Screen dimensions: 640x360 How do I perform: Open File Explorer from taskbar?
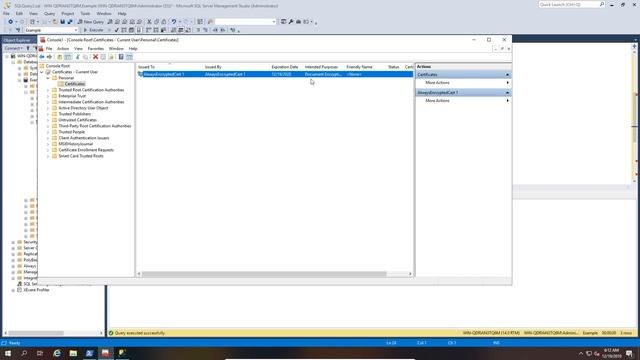pyautogui.click(x=73, y=353)
